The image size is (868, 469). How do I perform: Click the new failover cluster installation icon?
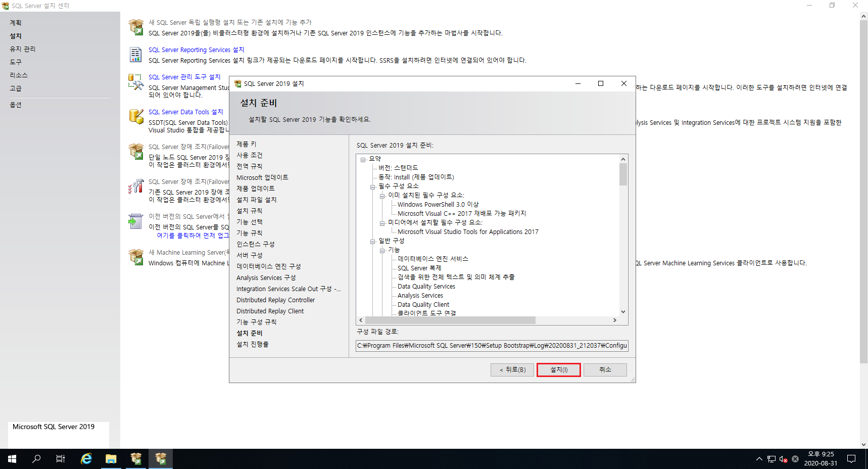pos(136,152)
